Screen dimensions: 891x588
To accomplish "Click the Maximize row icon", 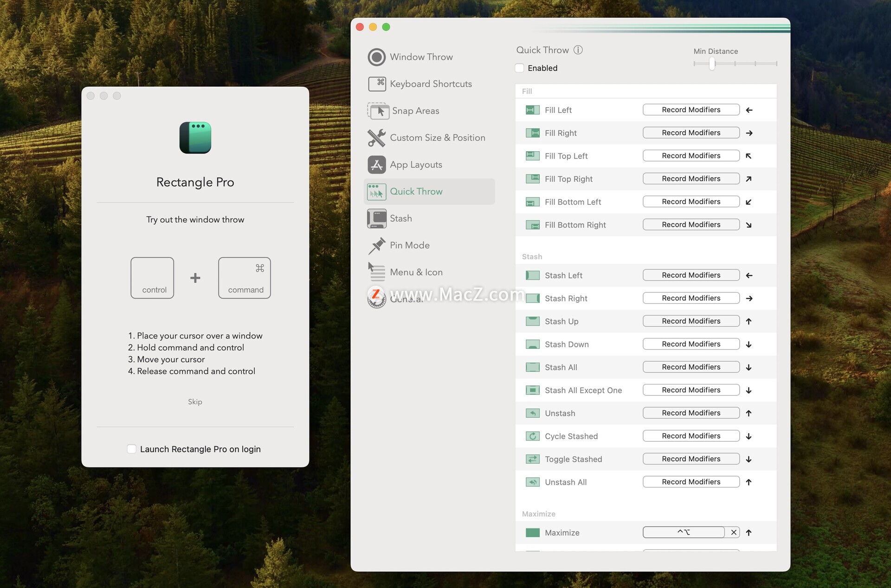I will tap(532, 533).
